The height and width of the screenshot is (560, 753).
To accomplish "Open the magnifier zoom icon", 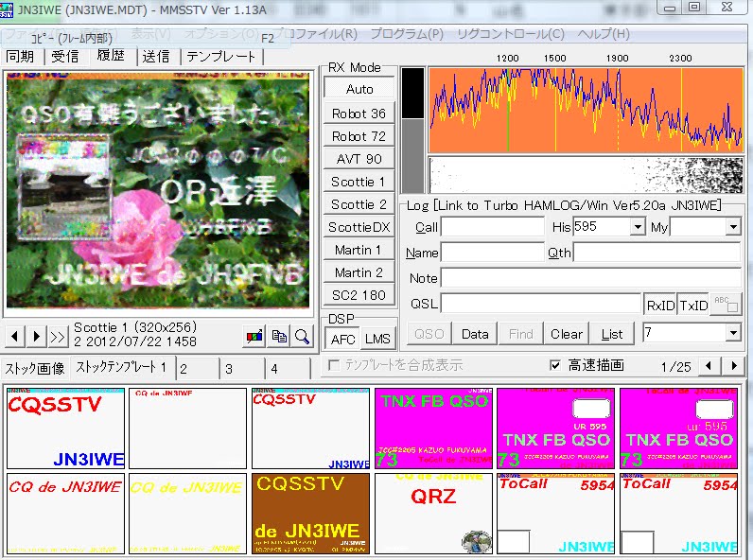I will click(303, 336).
